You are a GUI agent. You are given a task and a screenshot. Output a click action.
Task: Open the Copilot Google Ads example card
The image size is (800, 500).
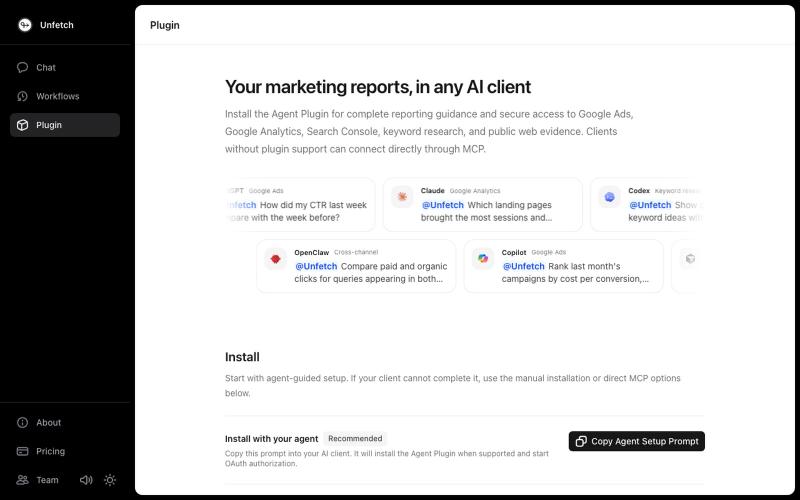564,266
